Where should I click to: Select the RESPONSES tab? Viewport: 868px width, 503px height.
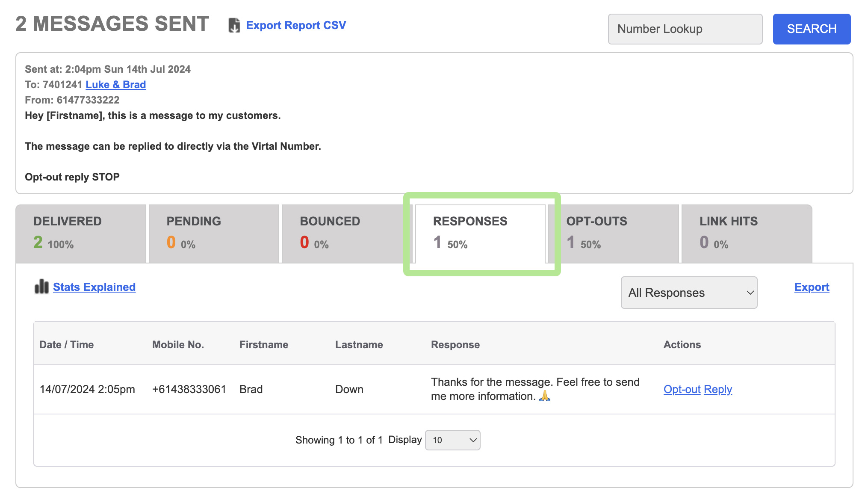(480, 234)
